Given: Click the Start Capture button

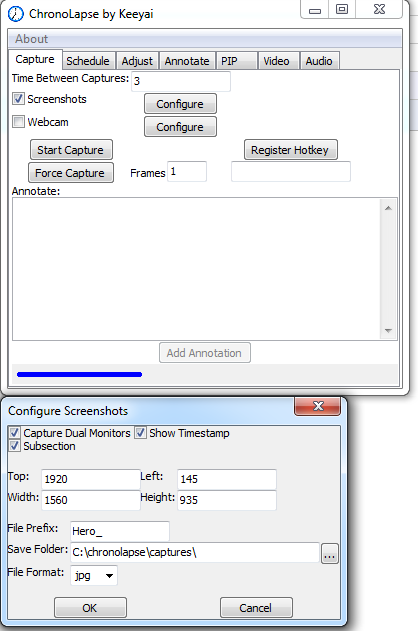Looking at the screenshot, I should click(x=71, y=150).
